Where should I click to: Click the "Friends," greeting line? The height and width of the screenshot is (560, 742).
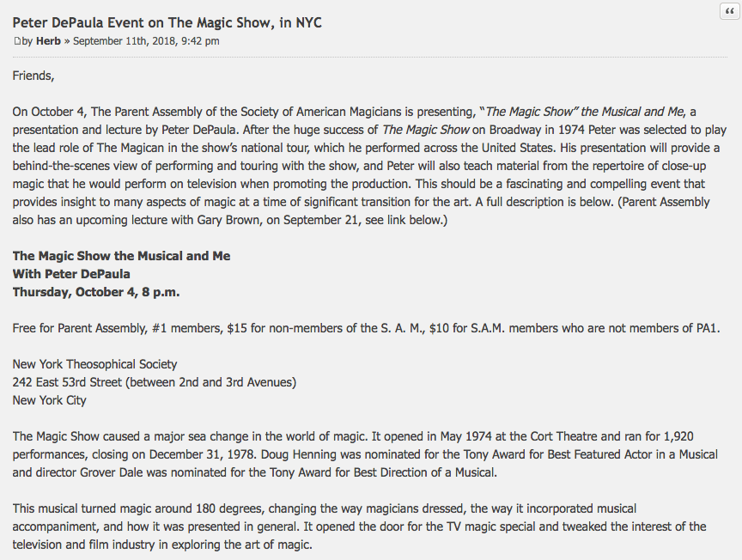[x=33, y=76]
